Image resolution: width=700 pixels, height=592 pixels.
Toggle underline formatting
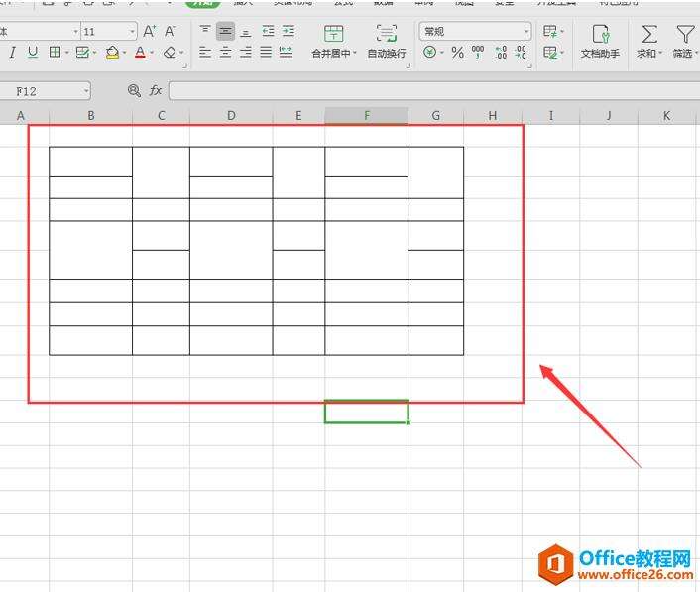[x=32, y=52]
